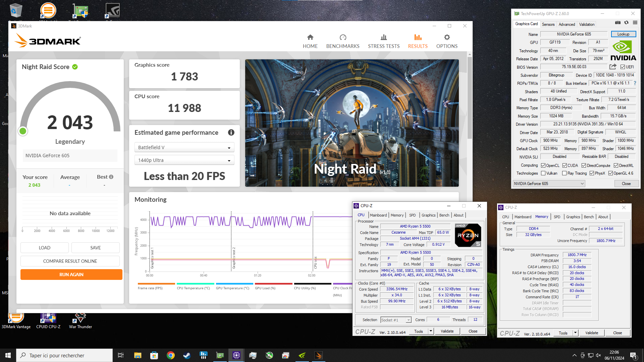Toggle the PhysX checkbox in GPU-Z
Viewport: 644px width, 362px height.
point(592,173)
